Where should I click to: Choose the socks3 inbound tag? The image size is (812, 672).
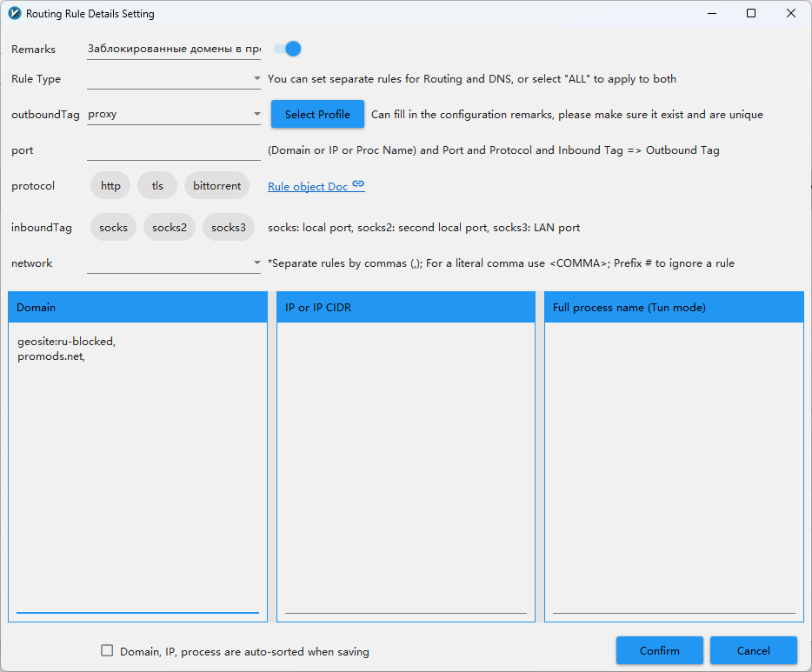229,228
